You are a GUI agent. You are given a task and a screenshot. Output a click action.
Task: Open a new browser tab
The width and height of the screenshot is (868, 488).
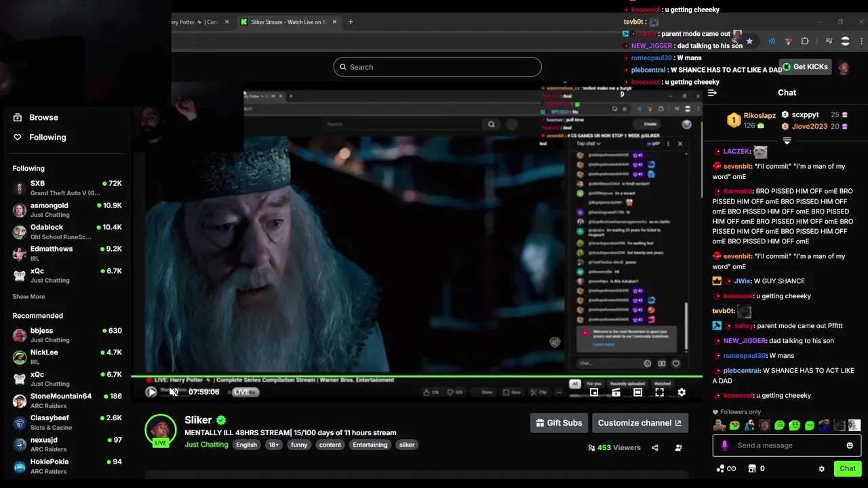351,22
